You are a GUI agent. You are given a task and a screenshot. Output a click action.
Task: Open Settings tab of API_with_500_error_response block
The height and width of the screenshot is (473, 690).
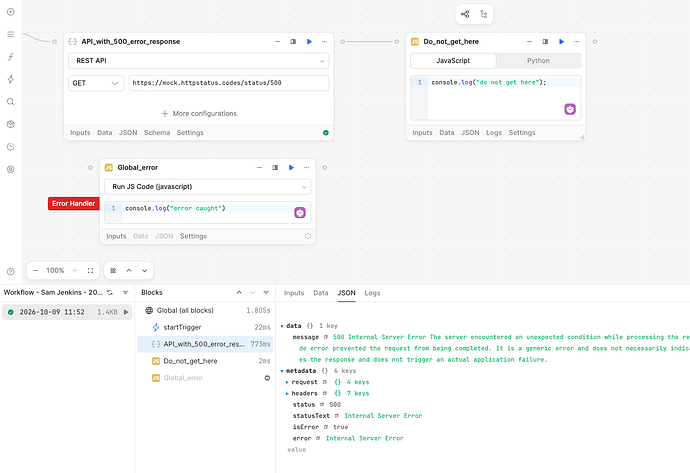point(190,132)
